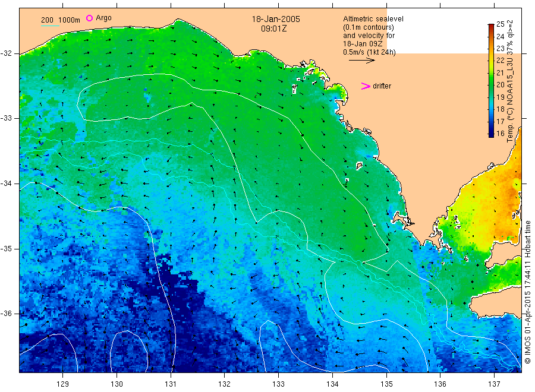Click the 18 degree colorbar label

tap(500, 109)
